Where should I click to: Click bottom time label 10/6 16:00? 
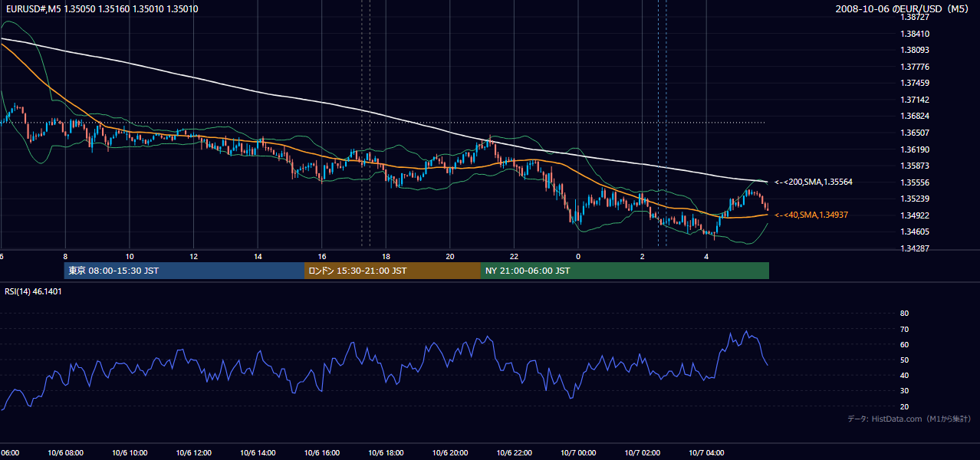(x=322, y=453)
